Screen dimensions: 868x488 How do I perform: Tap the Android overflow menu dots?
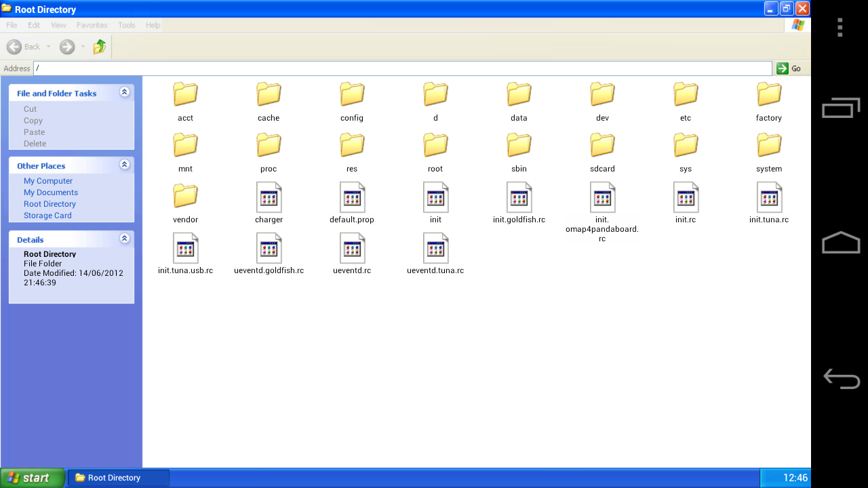coord(840,27)
